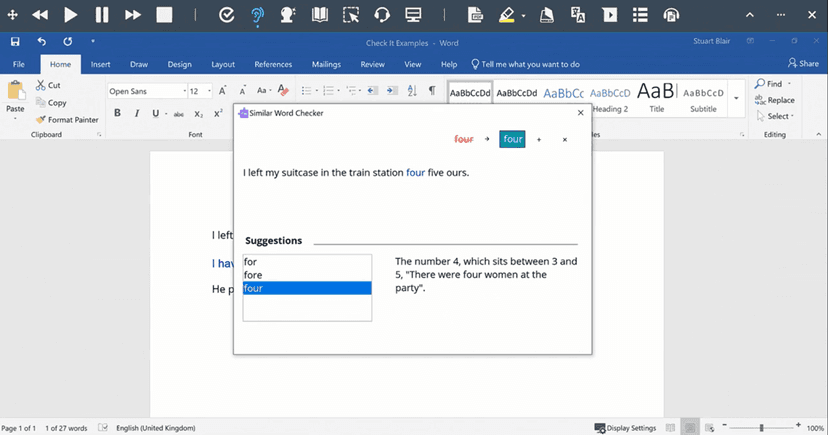
Task: Click the headphones document icon
Action: (671, 15)
